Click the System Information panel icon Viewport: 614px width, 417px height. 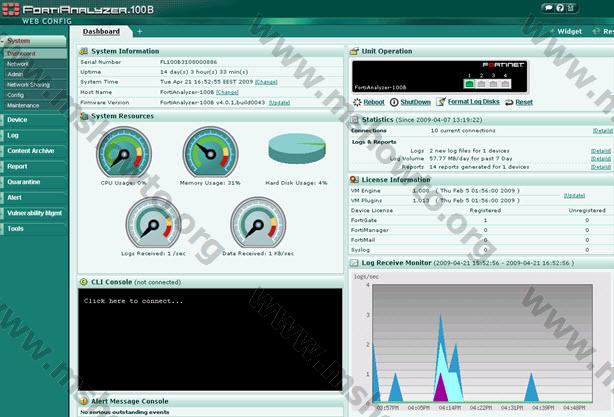coord(83,51)
